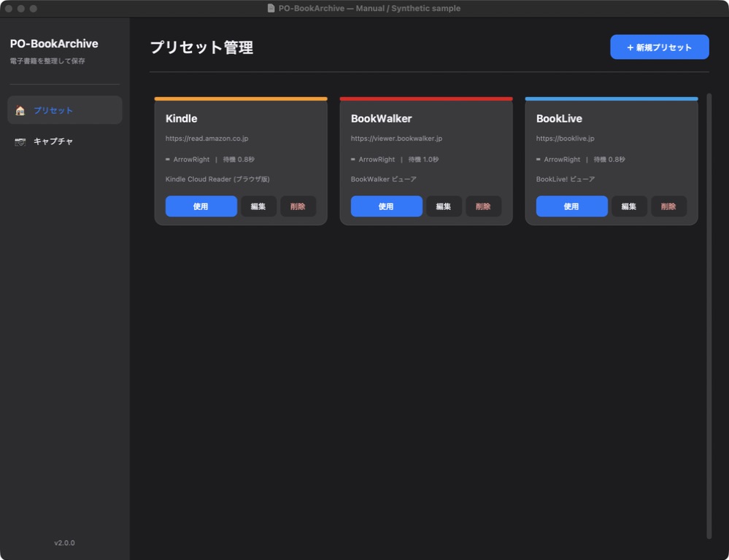Click 待機 1.0秒 on the BookWalker card
Image resolution: width=729 pixels, height=560 pixels.
click(x=423, y=160)
